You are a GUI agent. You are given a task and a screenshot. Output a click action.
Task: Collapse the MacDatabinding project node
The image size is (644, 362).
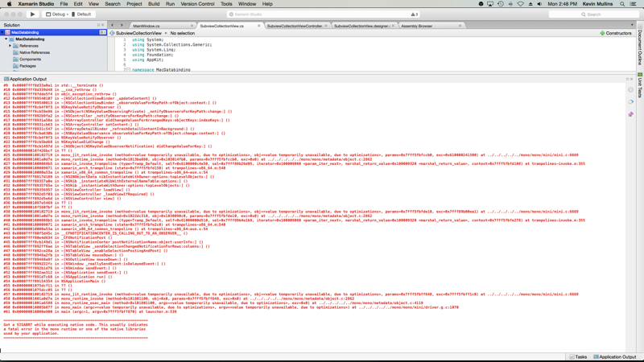tap(6, 39)
